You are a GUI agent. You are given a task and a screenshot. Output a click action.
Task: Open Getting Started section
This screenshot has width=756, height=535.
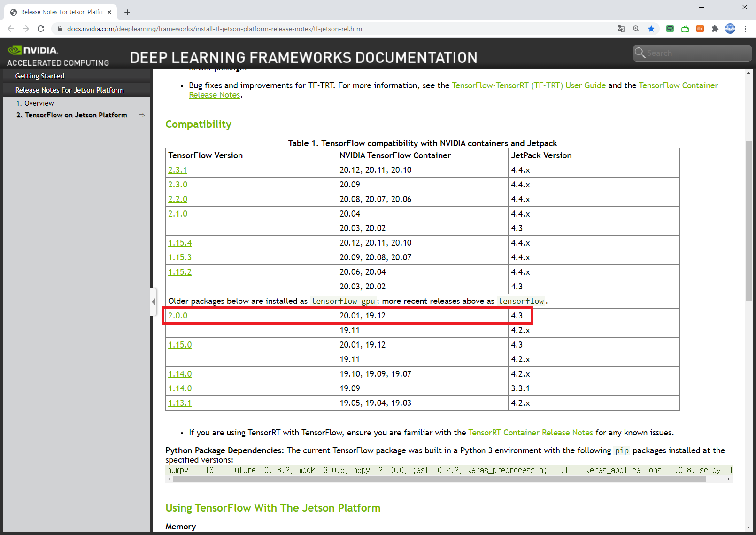click(x=40, y=76)
